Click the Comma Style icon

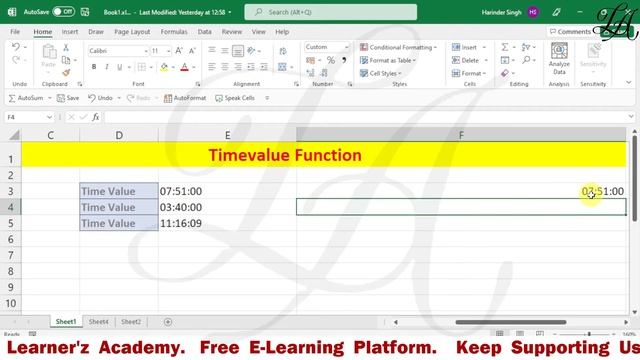click(x=344, y=60)
